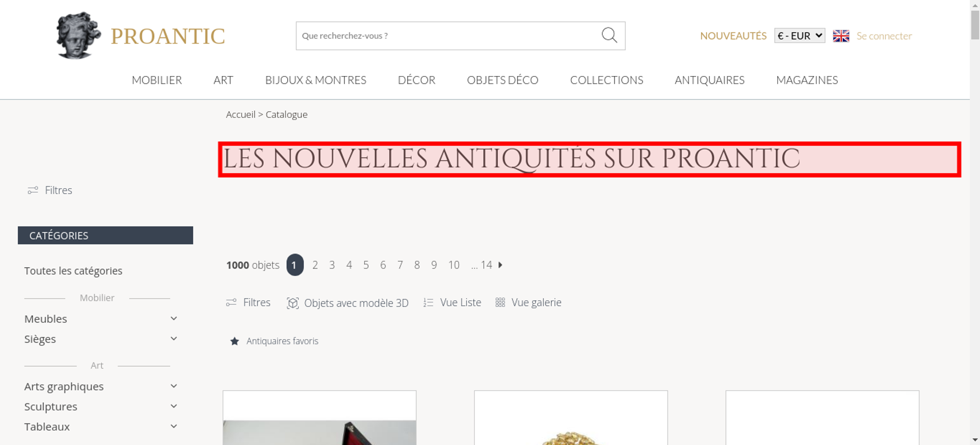Image resolution: width=980 pixels, height=445 pixels.
Task: Click the Antiquaires favoris star icon
Action: click(235, 341)
